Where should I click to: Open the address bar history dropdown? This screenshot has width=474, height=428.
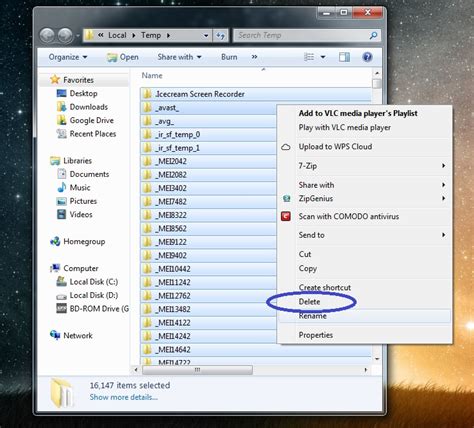click(206, 35)
